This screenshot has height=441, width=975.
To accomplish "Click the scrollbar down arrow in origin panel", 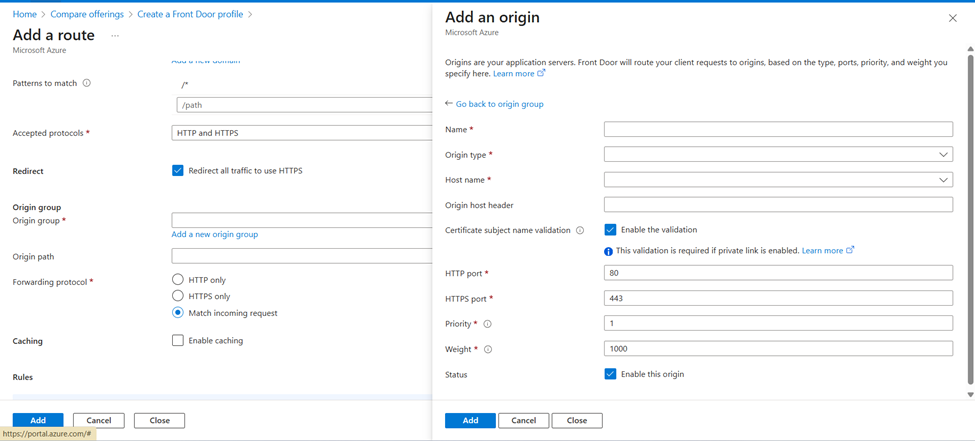I will pyautogui.click(x=969, y=394).
